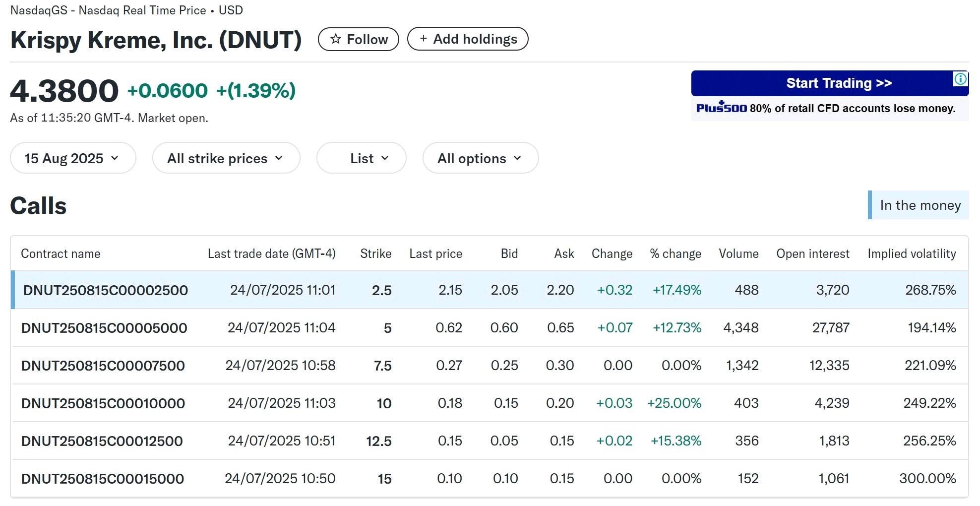The width and height of the screenshot is (980, 506).
Task: Click the Open interest column header
Action: point(813,253)
